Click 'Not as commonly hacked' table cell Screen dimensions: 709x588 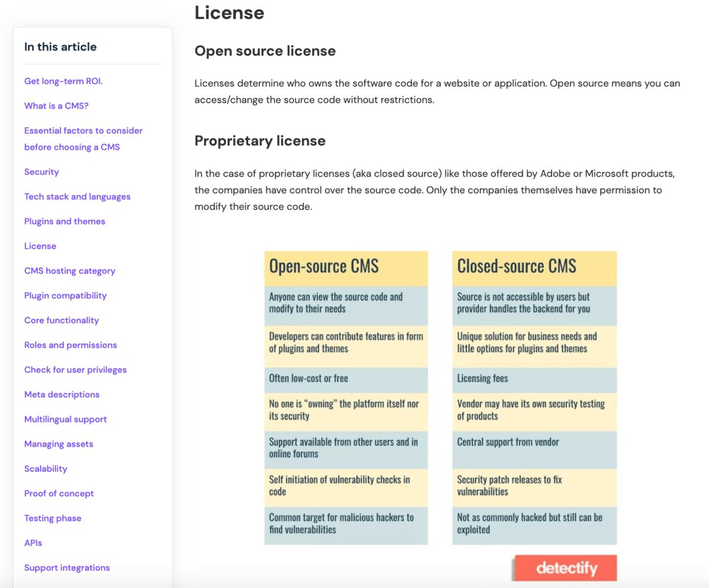click(535, 525)
